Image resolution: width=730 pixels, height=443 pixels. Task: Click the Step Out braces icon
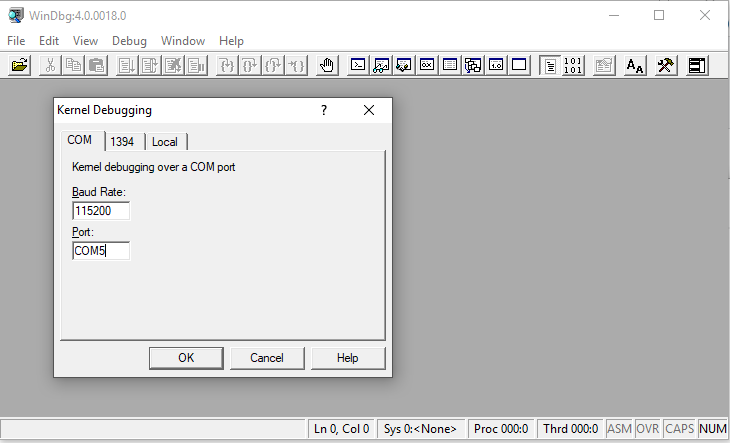pyautogui.click(x=273, y=65)
